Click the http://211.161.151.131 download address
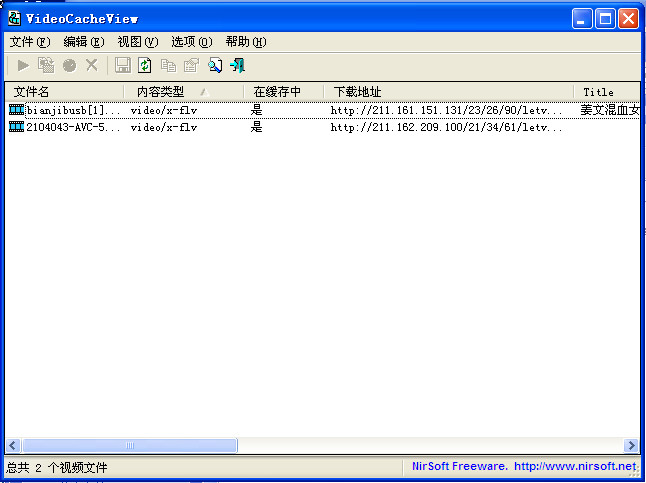The image size is (646, 483). (447, 110)
